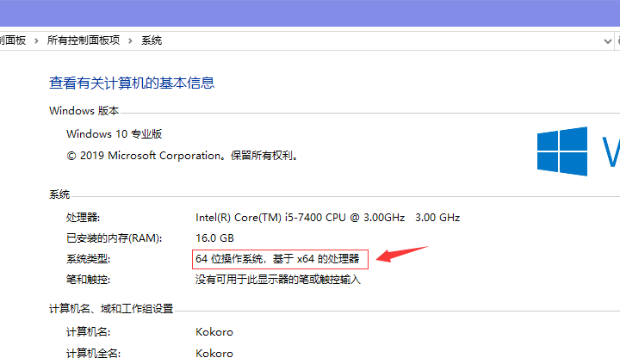Click the 计算机名 label
Viewport: 620px width, 364px height.
point(88,331)
